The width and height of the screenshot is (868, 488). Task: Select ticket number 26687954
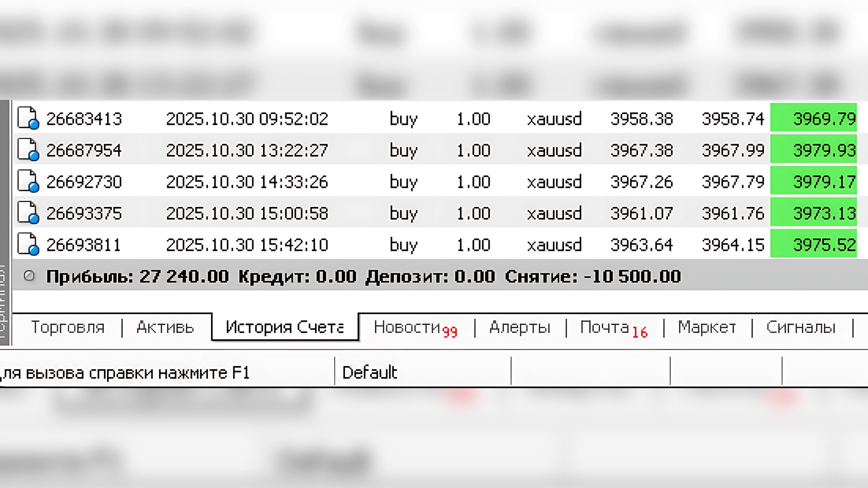[84, 150]
